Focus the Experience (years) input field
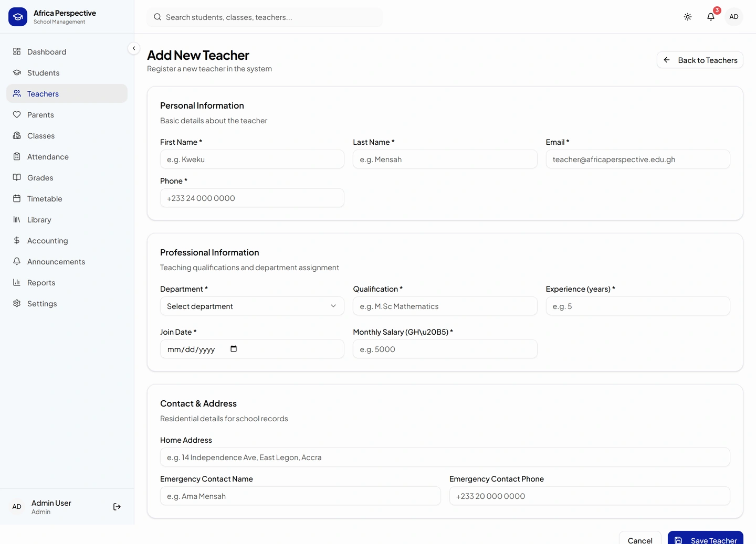The width and height of the screenshot is (756, 544). point(638,306)
